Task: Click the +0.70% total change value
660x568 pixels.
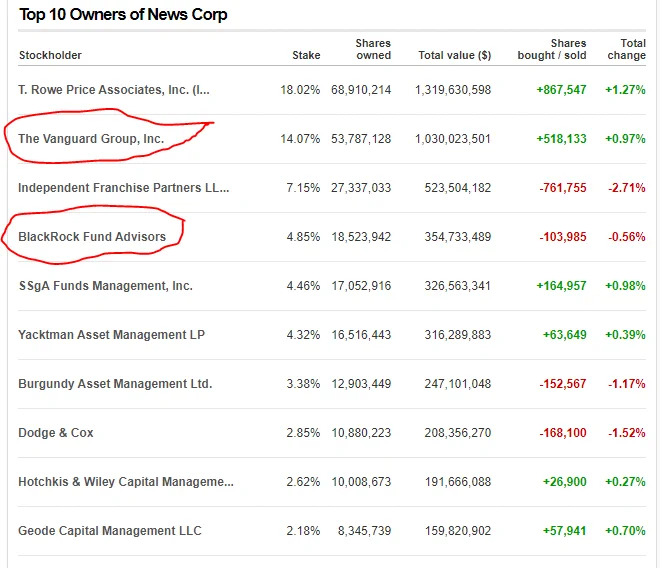Action: 625,531
